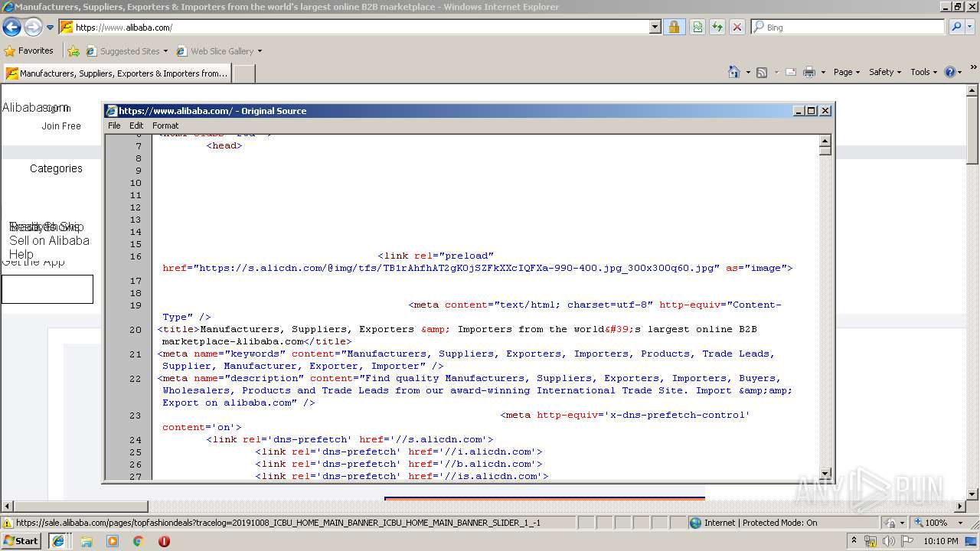
Task: Open the Edit menu in Original Source window
Action: [136, 126]
